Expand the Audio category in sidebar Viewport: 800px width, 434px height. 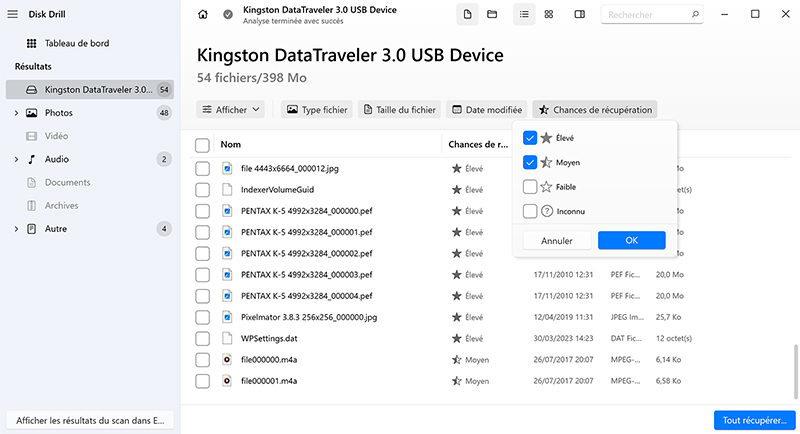tap(16, 159)
